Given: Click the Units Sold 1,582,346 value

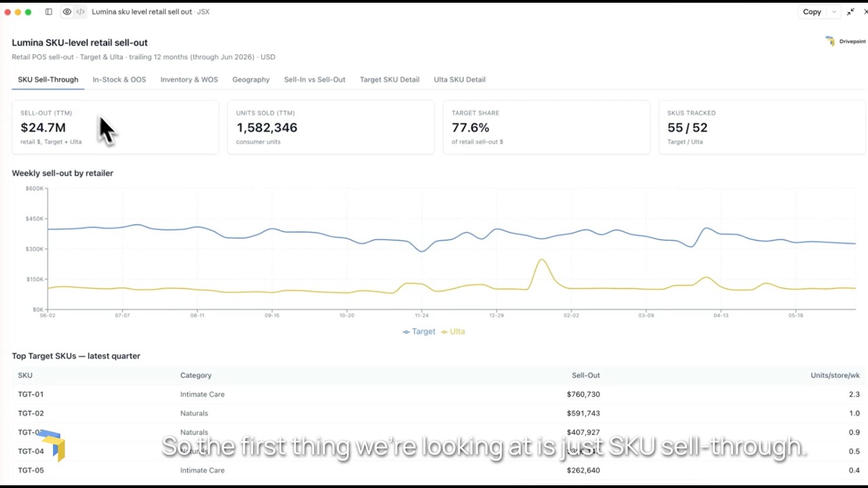Looking at the screenshot, I should [x=267, y=127].
